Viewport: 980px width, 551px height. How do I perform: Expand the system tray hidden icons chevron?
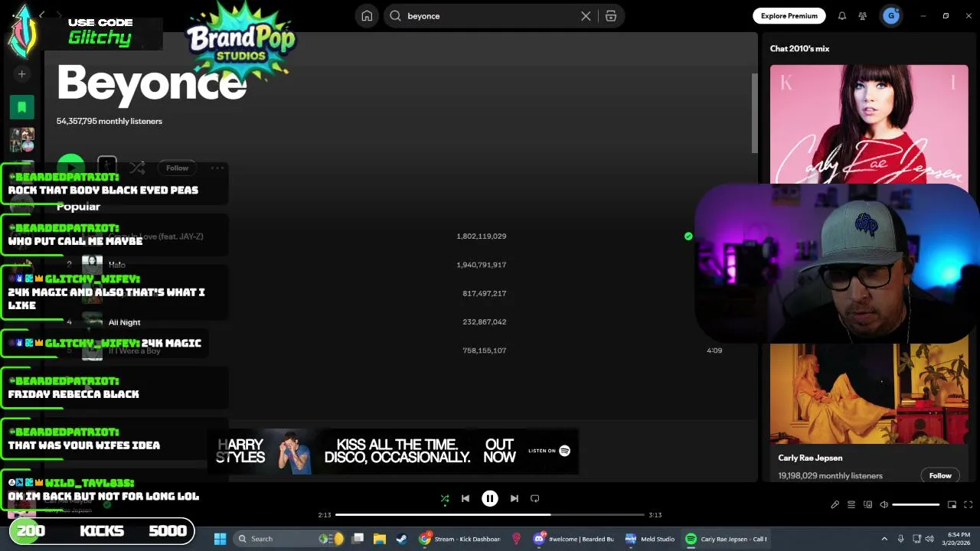[x=884, y=539]
